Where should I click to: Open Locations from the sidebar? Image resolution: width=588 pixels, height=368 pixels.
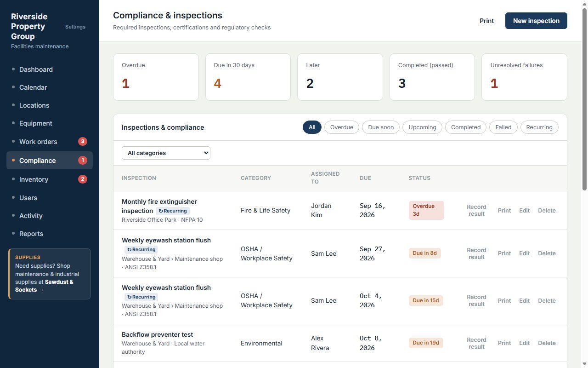(x=50, y=105)
